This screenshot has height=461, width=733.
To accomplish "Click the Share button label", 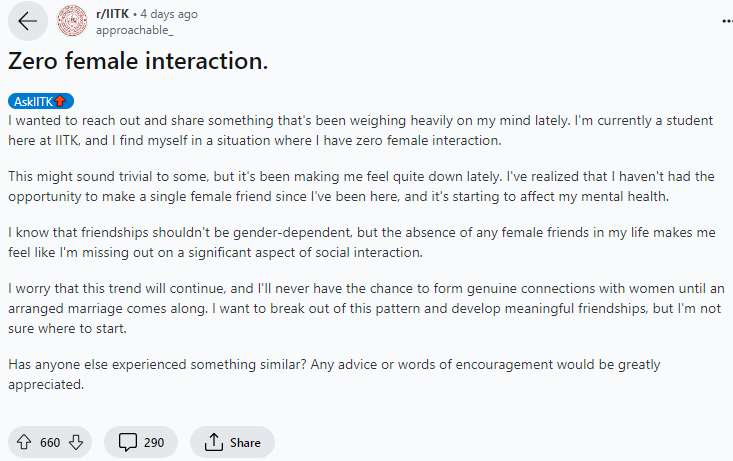I will tap(245, 442).
